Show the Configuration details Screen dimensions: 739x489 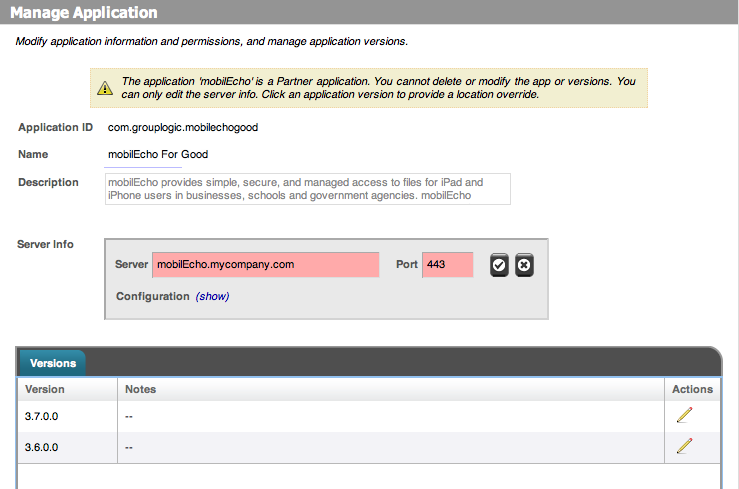pyautogui.click(x=213, y=296)
